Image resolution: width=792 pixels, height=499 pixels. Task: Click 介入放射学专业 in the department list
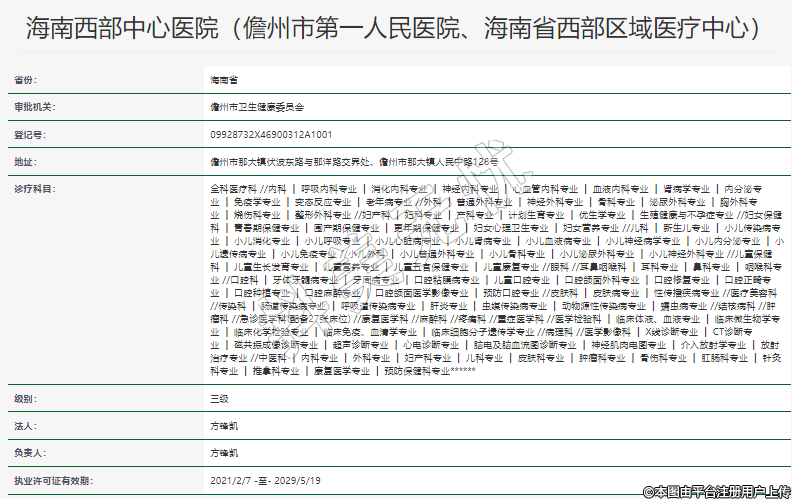(713, 344)
